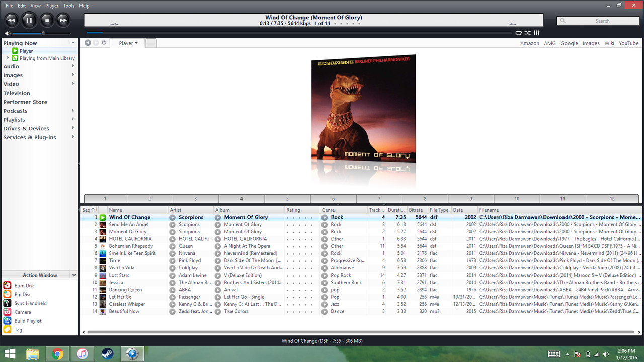Click artist play arrow for Queen
The image size is (644, 362).
(x=173, y=246)
